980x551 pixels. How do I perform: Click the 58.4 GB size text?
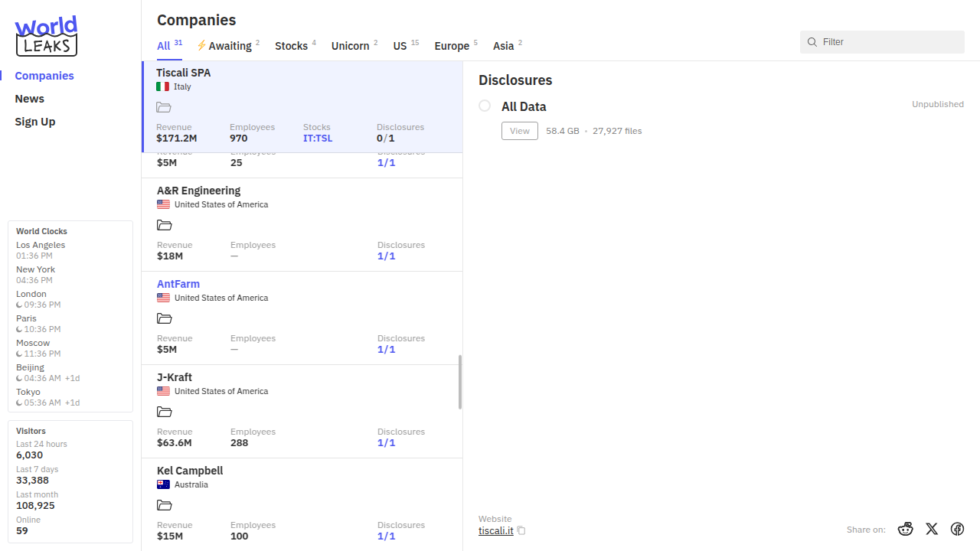point(563,131)
